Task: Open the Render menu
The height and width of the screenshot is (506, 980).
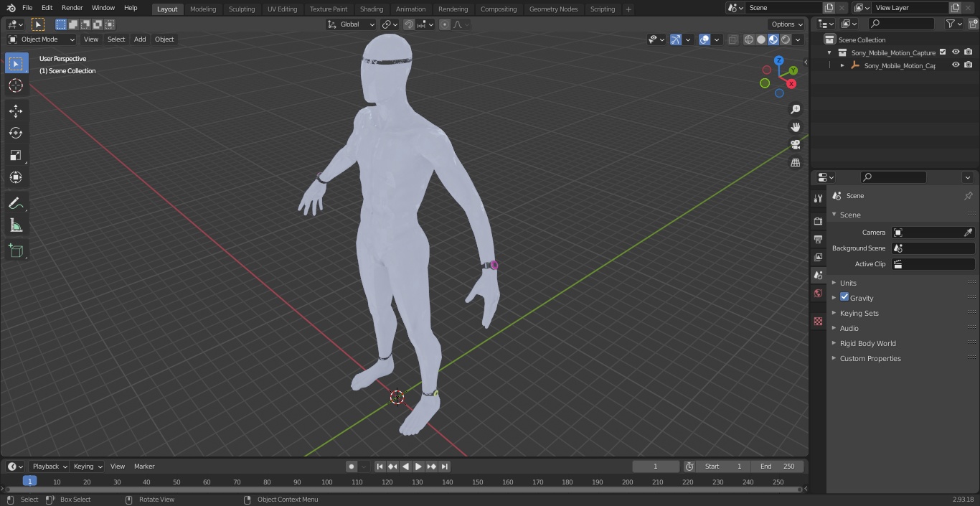Action: pyautogui.click(x=72, y=8)
